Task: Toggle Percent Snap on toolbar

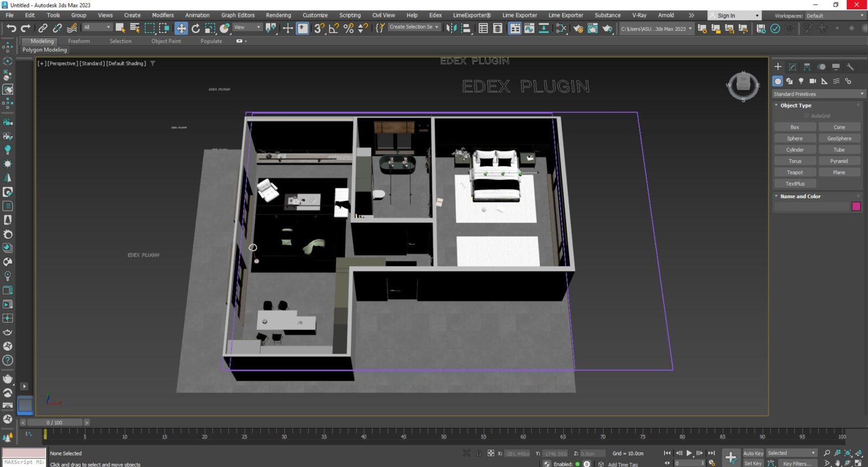Action: [x=349, y=28]
